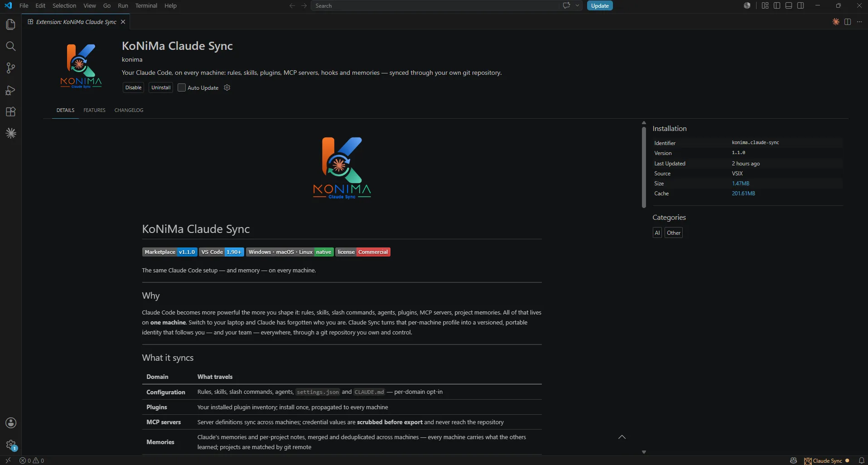Click the KoNiMa logo in the header

pos(81,66)
